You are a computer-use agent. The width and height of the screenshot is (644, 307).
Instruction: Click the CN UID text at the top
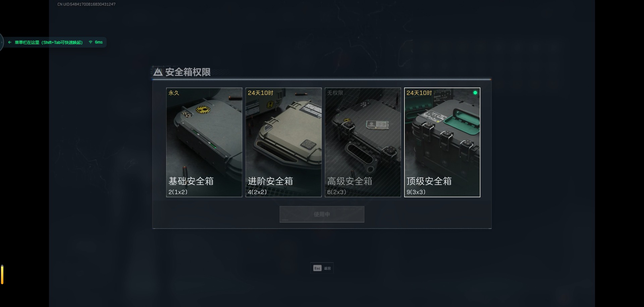click(x=87, y=4)
